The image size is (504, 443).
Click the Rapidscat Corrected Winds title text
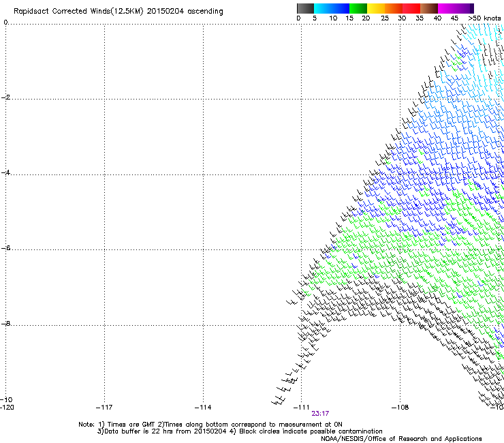pos(119,11)
